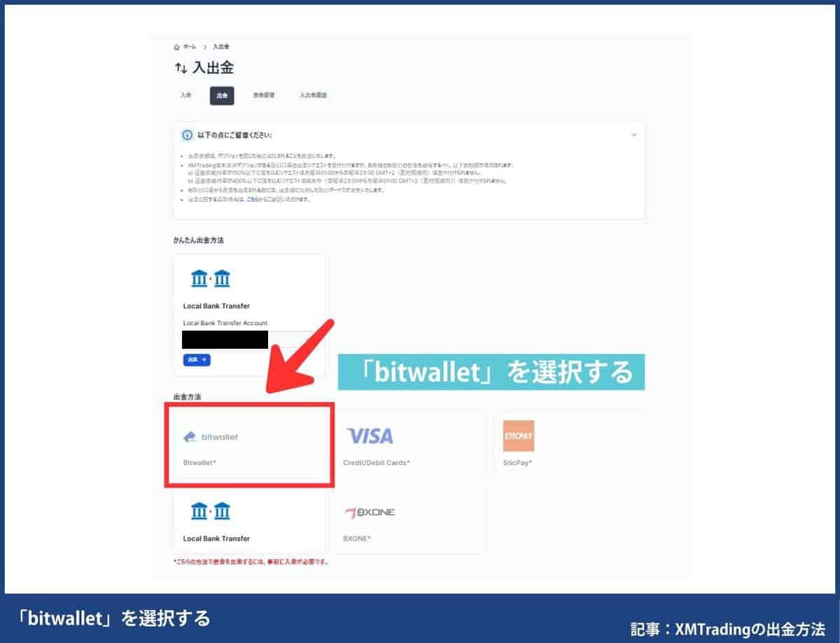Pick the SticPay withdrawal method logo
840x643 pixels.
(519, 436)
